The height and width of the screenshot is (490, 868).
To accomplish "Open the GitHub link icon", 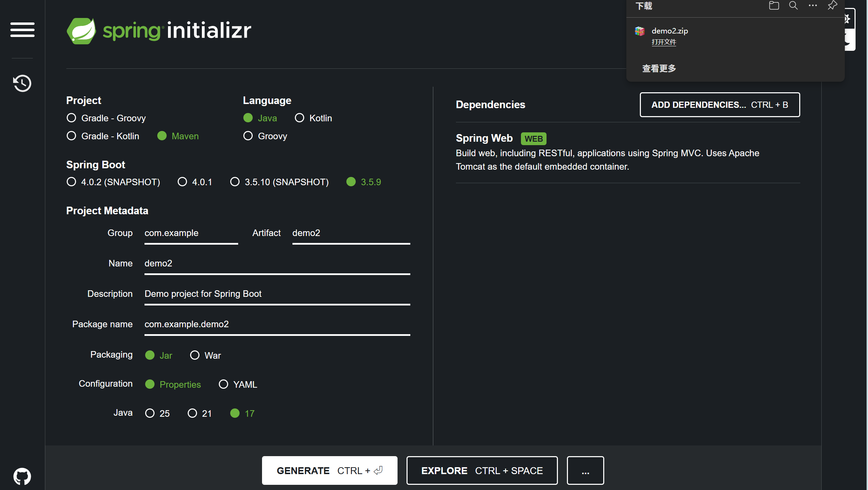I will click(x=22, y=476).
